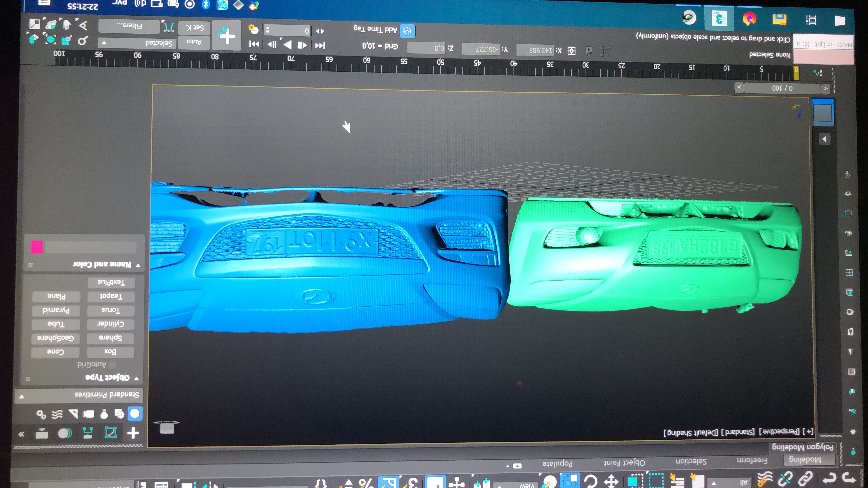Click the Bind to Space Warp icon
The height and width of the screenshot is (488, 868).
point(764,479)
